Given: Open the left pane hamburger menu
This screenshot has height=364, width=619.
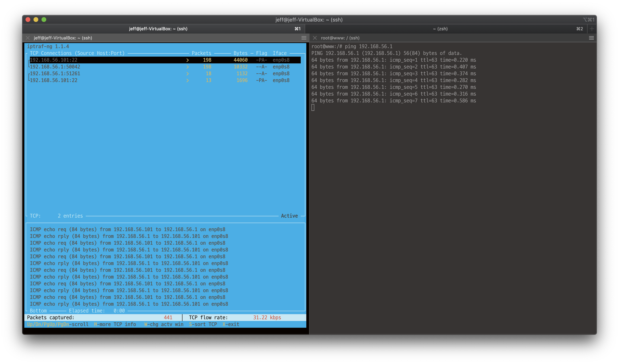Looking at the screenshot, I should tap(304, 38).
